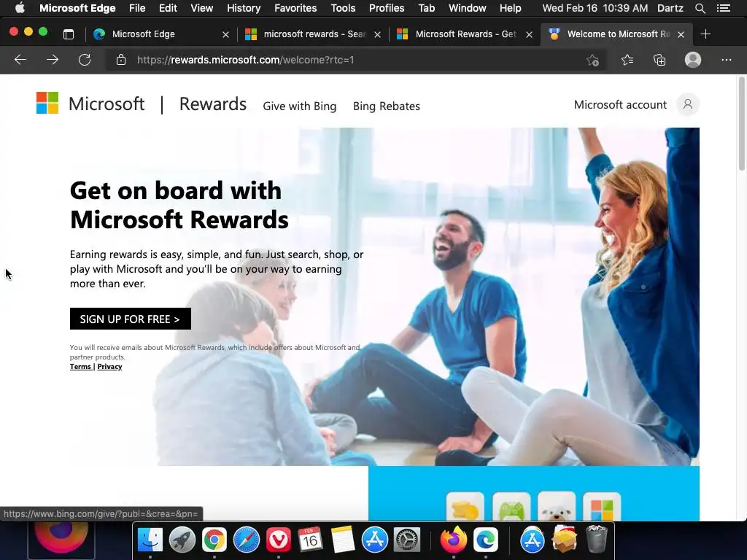Open the File menu
747x560 pixels.
(137, 8)
